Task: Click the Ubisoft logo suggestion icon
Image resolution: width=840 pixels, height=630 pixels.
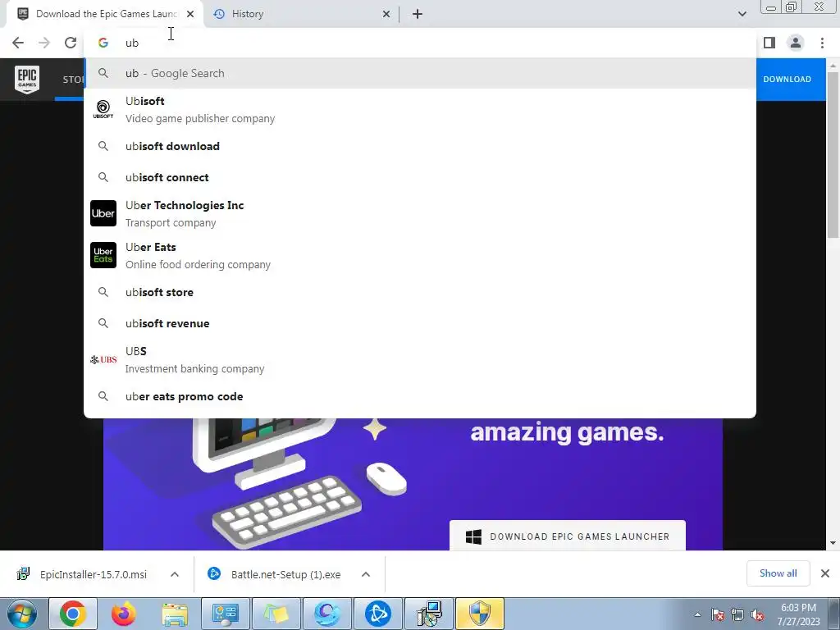Action: click(103, 109)
